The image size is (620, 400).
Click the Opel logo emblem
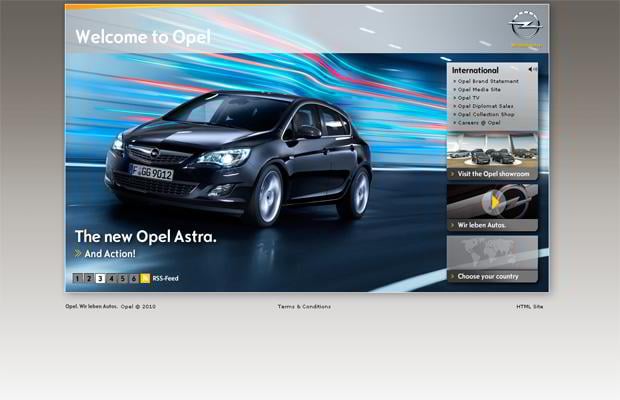(524, 26)
